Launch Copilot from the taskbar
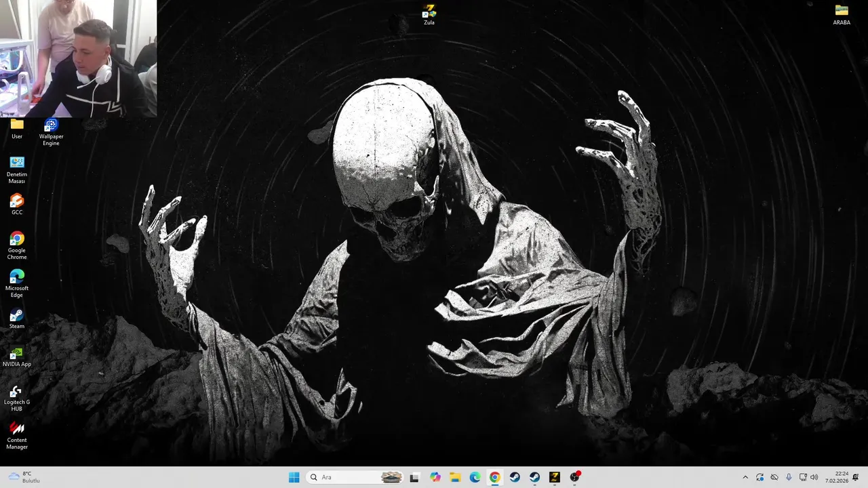The height and width of the screenshot is (488, 868). coord(435,477)
